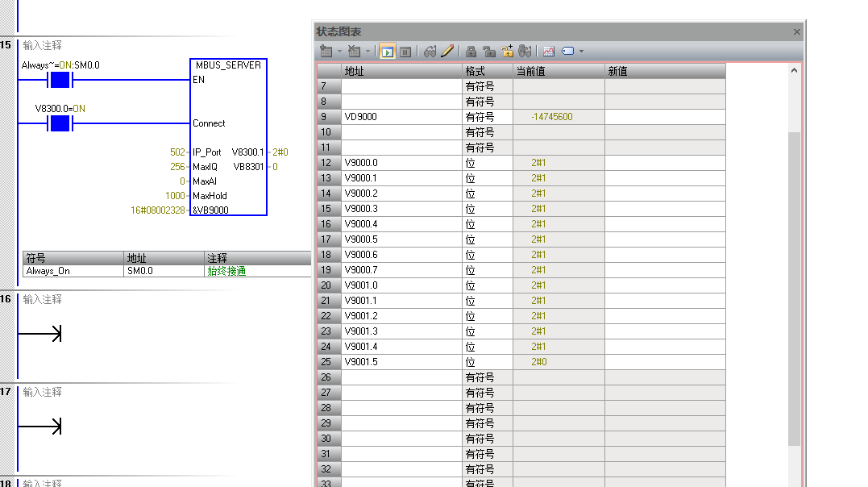868x487 pixels.
Task: Click the unforce open-lock icon
Action: pos(489,51)
